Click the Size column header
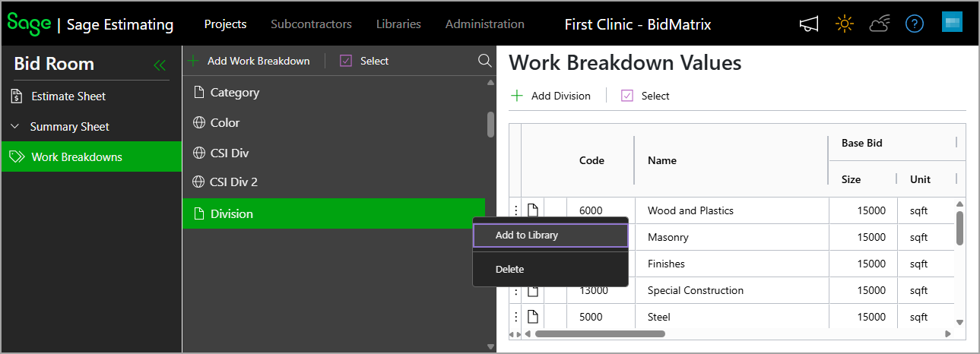The height and width of the screenshot is (354, 980). (851, 179)
